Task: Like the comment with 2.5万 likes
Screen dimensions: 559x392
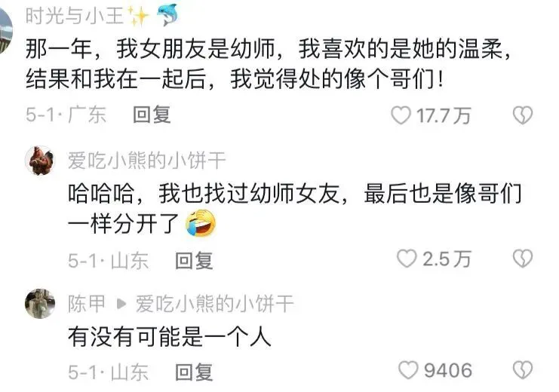Action: pyautogui.click(x=407, y=259)
